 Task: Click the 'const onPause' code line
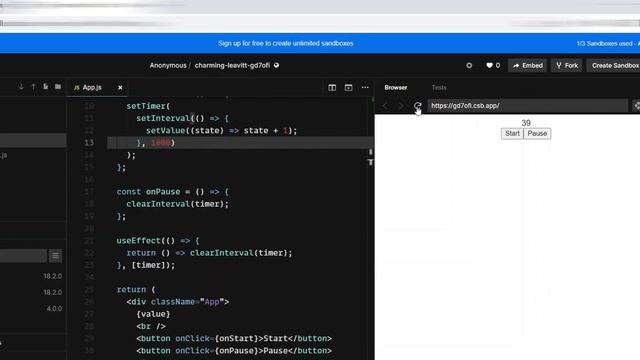[x=173, y=192]
